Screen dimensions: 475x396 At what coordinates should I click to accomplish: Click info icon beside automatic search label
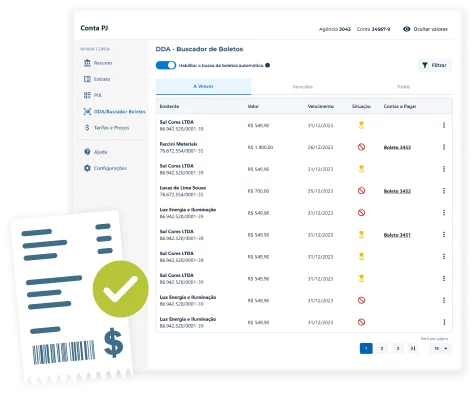point(267,65)
